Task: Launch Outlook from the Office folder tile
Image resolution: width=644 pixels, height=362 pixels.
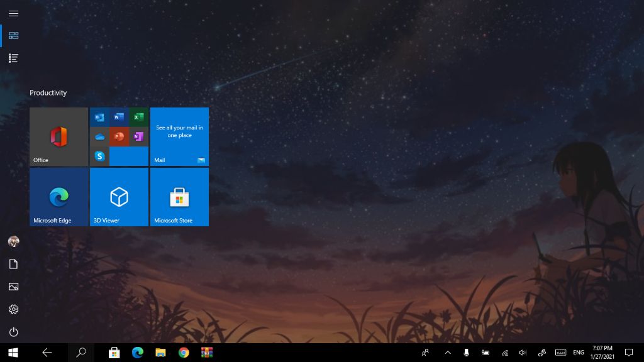Action: pyautogui.click(x=99, y=118)
